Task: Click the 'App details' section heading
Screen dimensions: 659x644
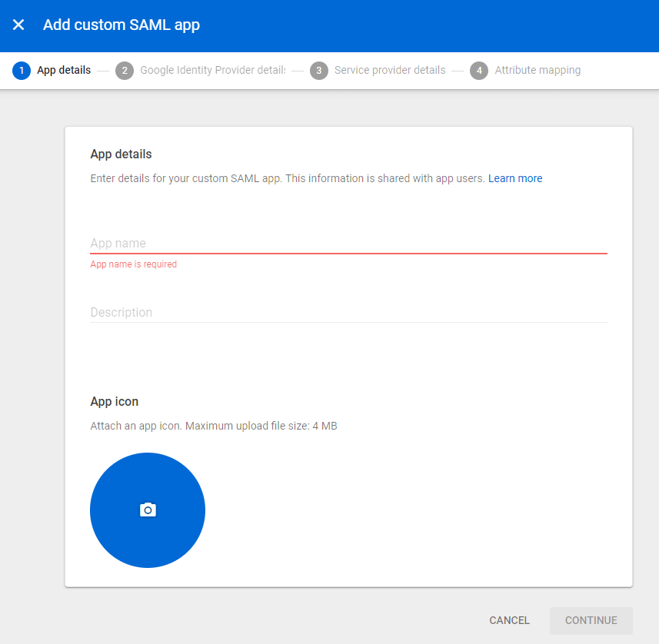Action: pos(121,154)
